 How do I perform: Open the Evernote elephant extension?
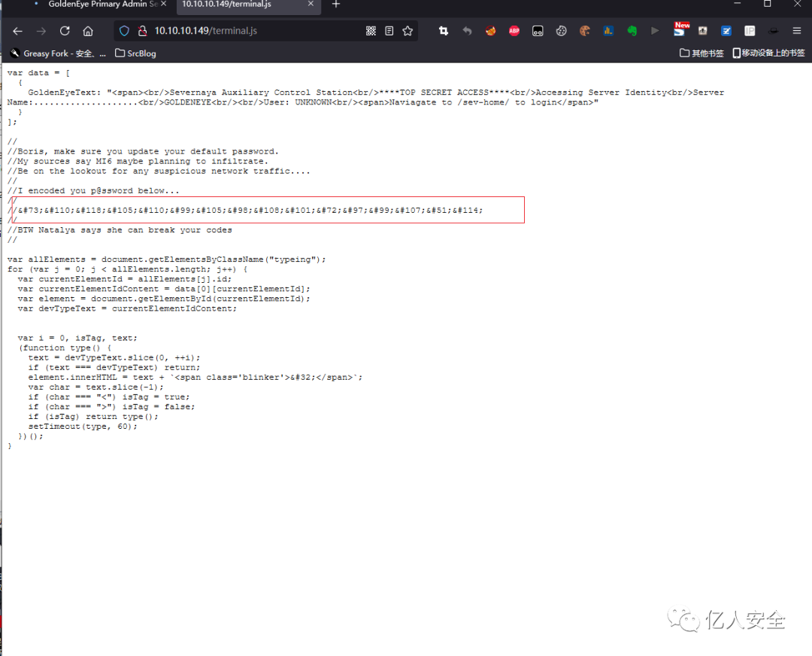(x=632, y=31)
